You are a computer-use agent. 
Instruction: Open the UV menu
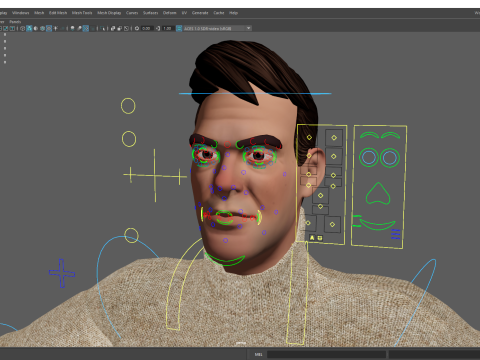(x=184, y=13)
